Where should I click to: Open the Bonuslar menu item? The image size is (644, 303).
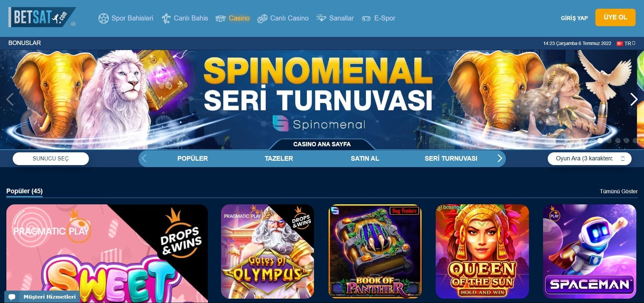(24, 43)
